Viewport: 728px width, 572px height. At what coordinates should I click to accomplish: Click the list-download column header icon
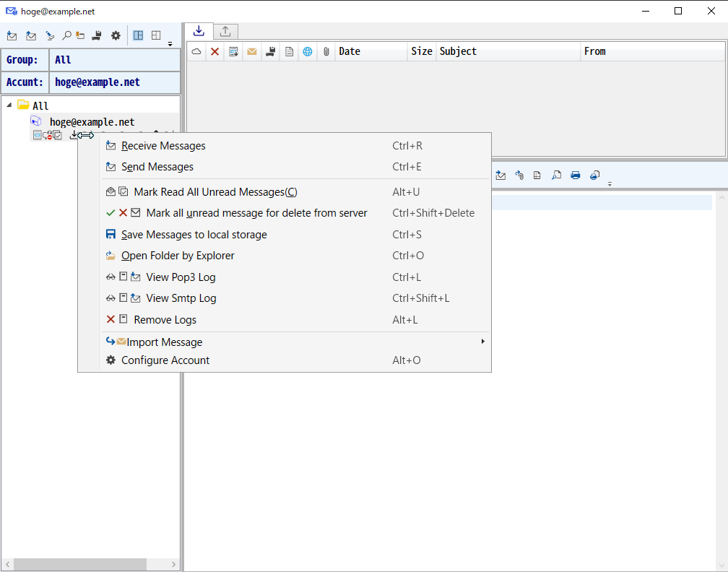(233, 51)
